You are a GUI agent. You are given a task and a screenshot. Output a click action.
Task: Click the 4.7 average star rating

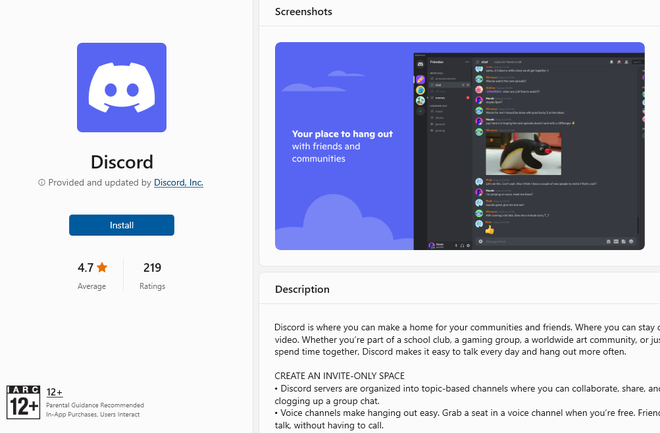(x=92, y=268)
